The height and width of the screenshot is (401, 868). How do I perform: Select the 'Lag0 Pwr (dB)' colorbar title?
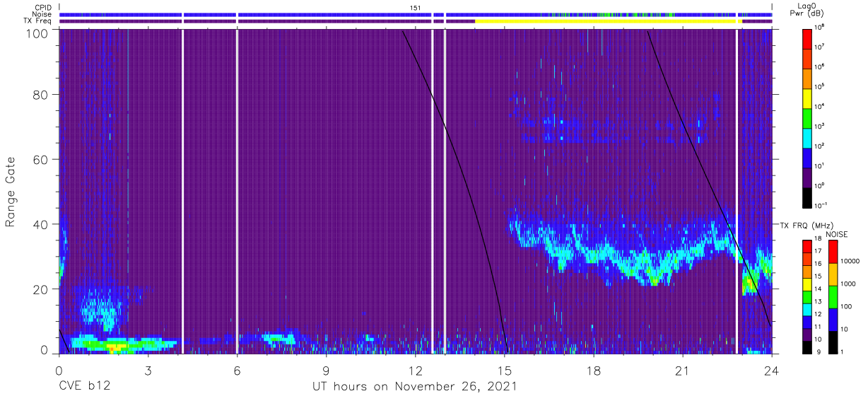(807, 10)
